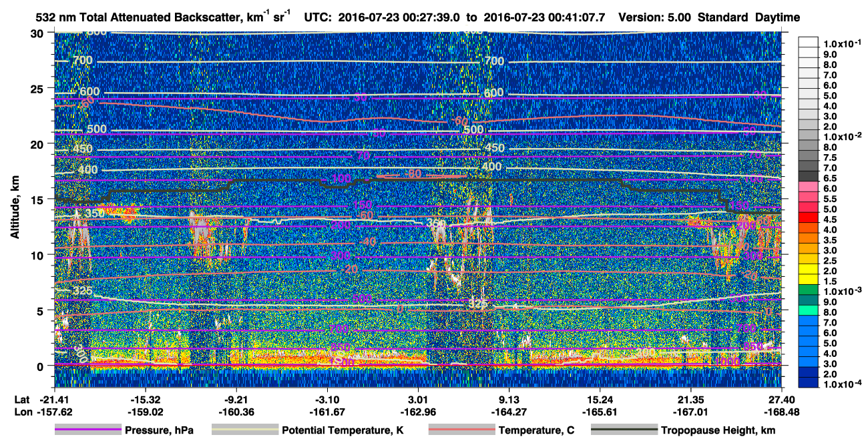Screen dimensions: 868x445
Task: Click the magenta Pressure legend line sample
Action: point(87,430)
